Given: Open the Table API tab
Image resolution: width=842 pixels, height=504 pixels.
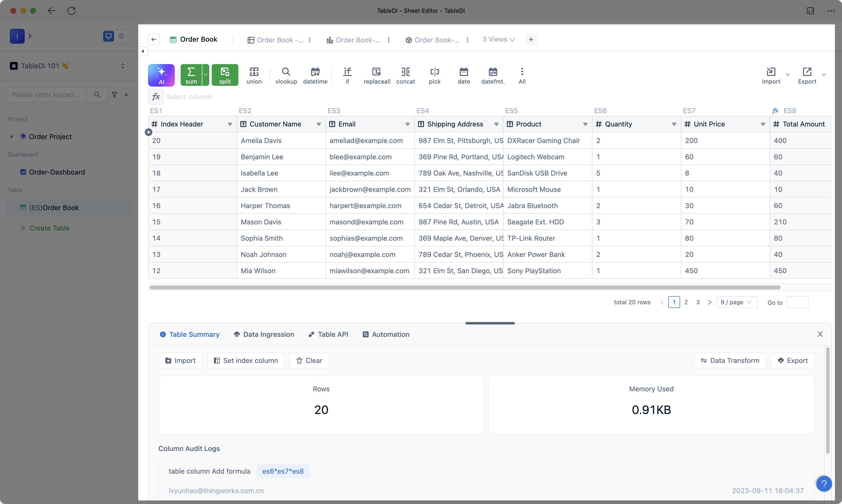Looking at the screenshot, I should pos(328,334).
